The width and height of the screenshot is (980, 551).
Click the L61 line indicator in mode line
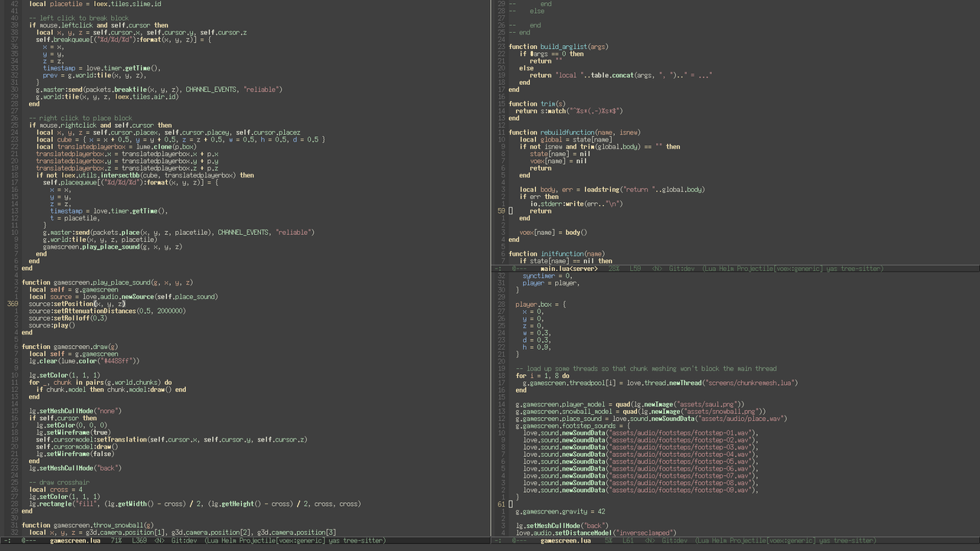[628, 540]
